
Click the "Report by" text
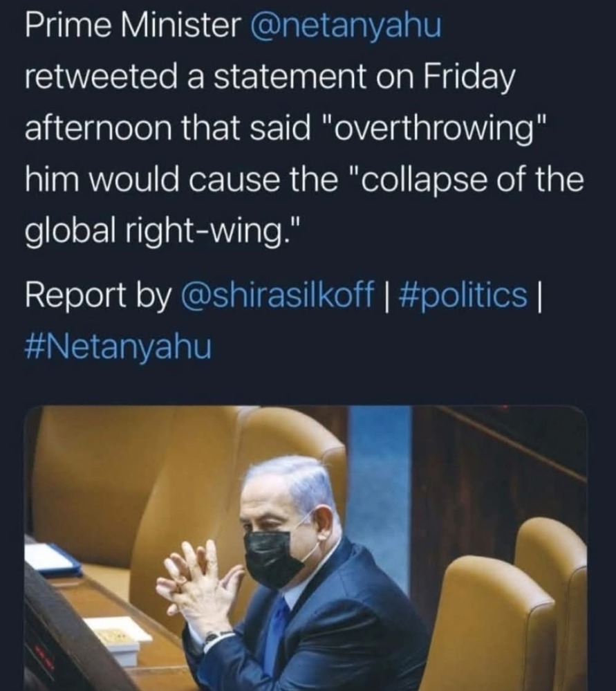pos(97,296)
